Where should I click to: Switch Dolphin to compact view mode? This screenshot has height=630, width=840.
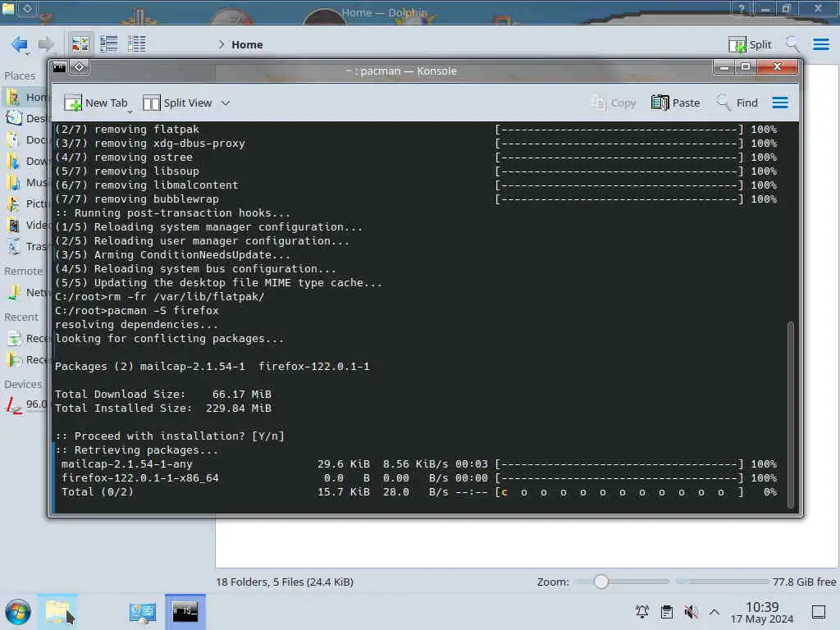109,44
